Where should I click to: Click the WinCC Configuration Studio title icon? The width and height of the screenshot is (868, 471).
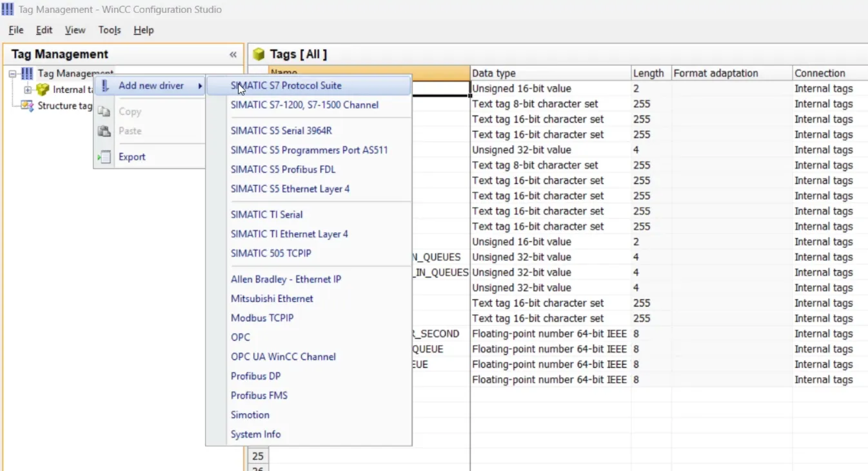8,10
